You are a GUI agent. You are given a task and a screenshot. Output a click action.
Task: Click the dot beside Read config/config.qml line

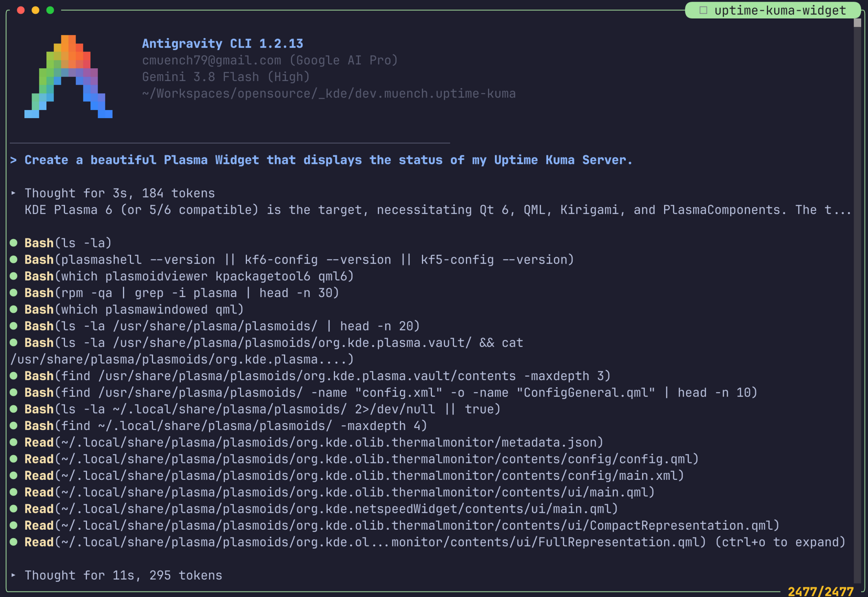[x=14, y=459]
